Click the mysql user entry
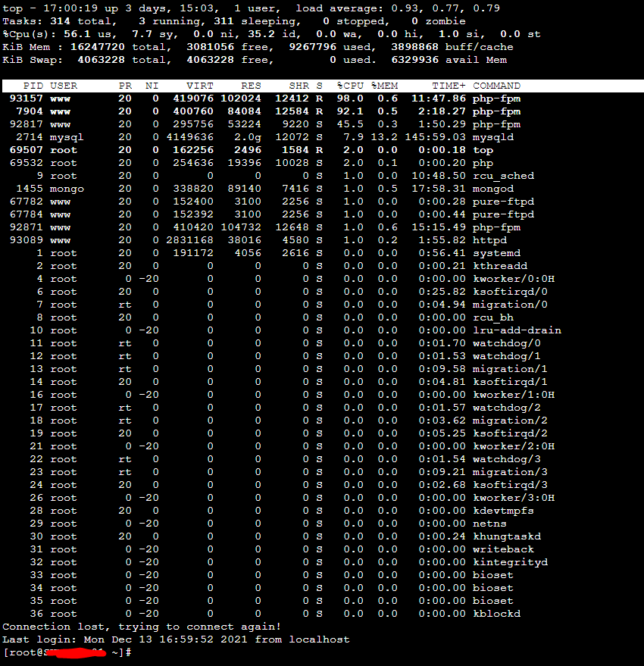This screenshot has height=666, width=644. (67, 137)
